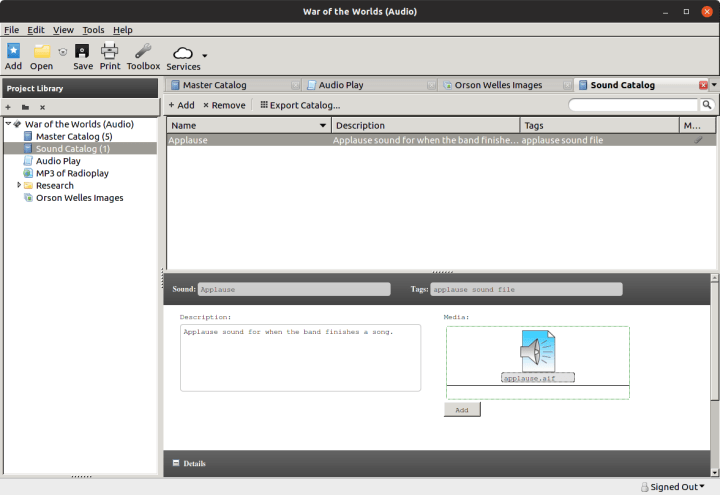Select Master Catalog (5) in the tree

[74, 136]
